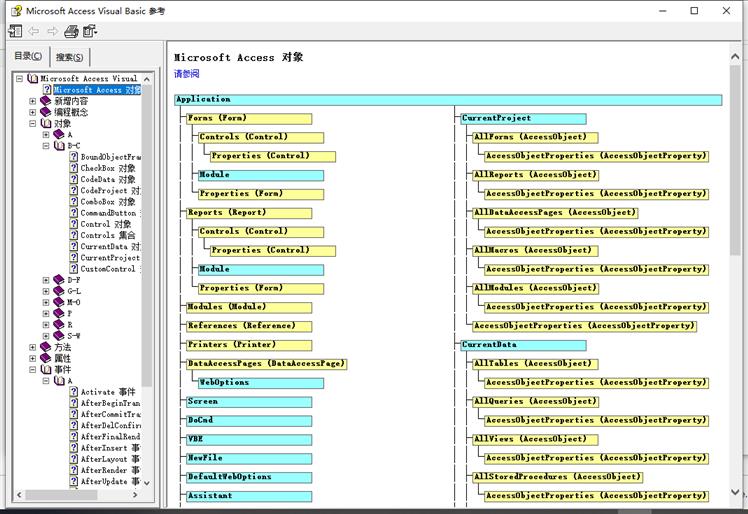Click the Reports (Report) object box
This screenshot has height=514, width=748.
tap(249, 213)
